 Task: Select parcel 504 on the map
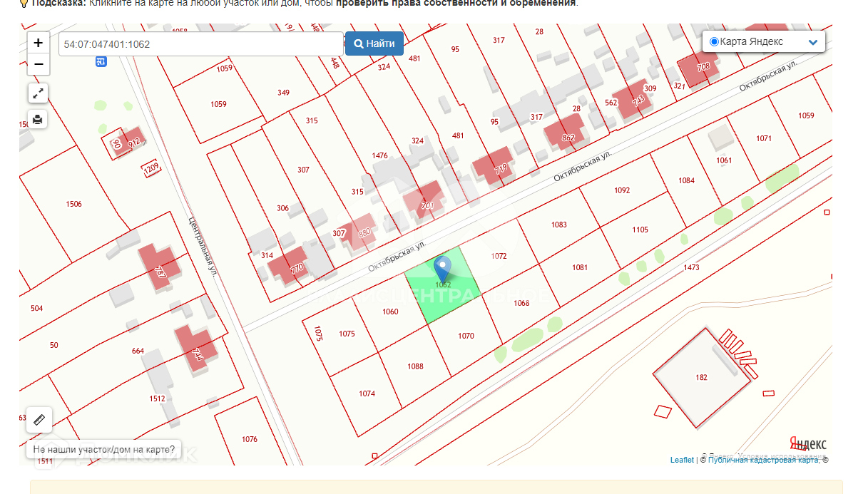coord(37,309)
